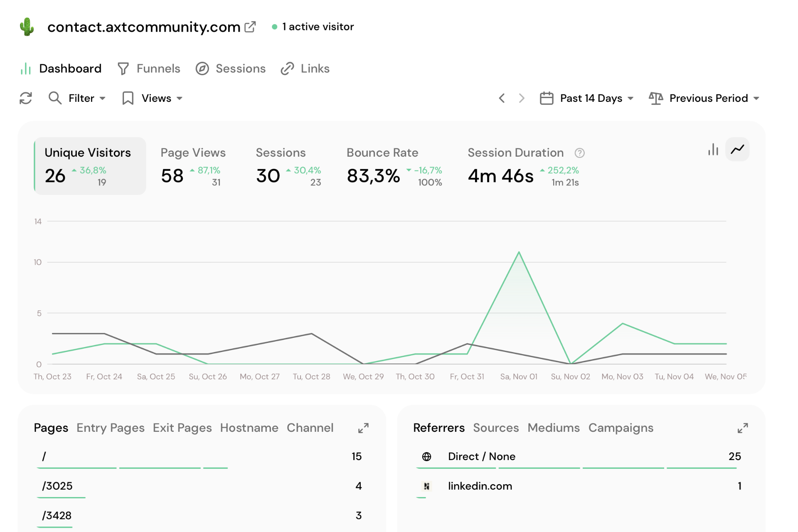The width and height of the screenshot is (798, 532).
Task: Refresh the dashboard data
Action: [x=26, y=98]
